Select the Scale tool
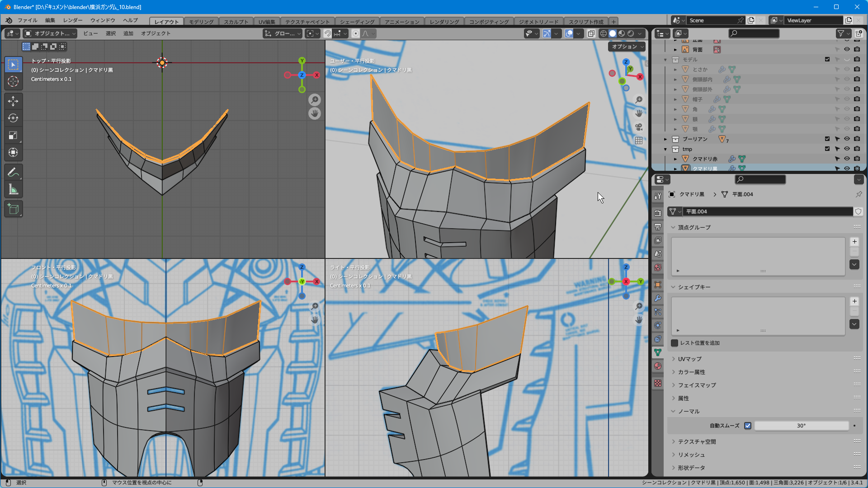Viewport: 868px width, 488px height. tap(13, 135)
